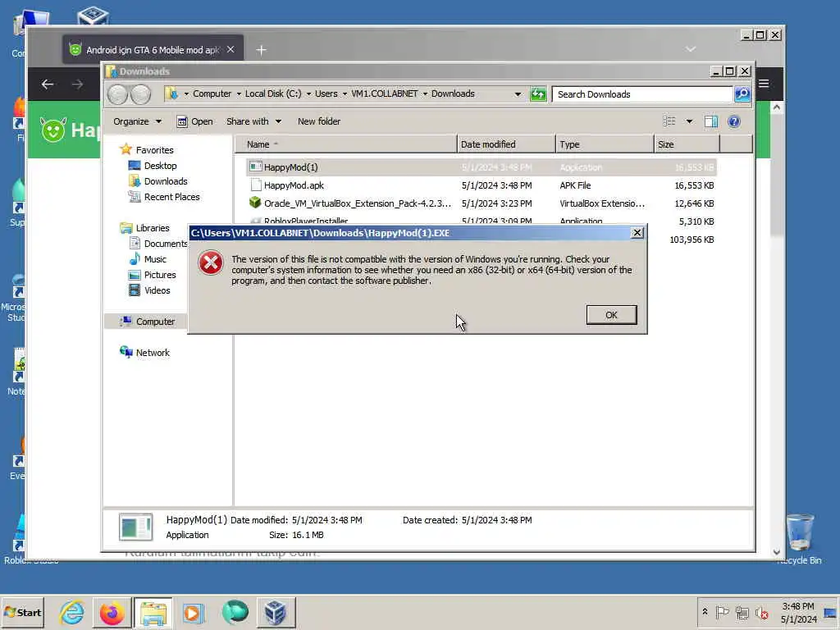Open Windows Media Player from taskbar

pyautogui.click(x=194, y=612)
